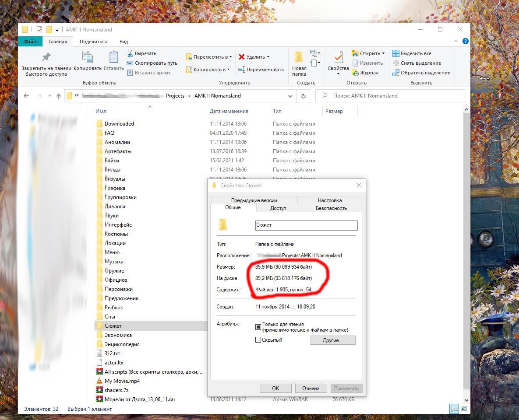
Task: Click the Help question mark icon
Action: point(466,41)
